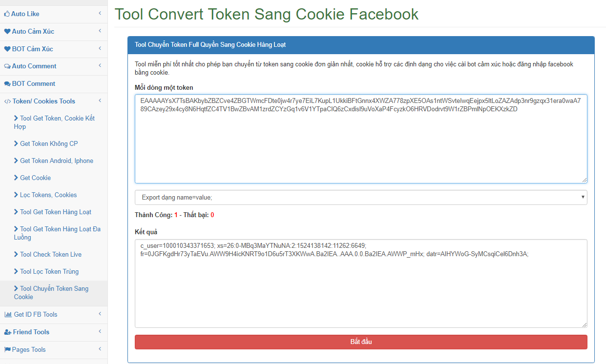Open the Export dạng name=value dropdown

coord(361,198)
